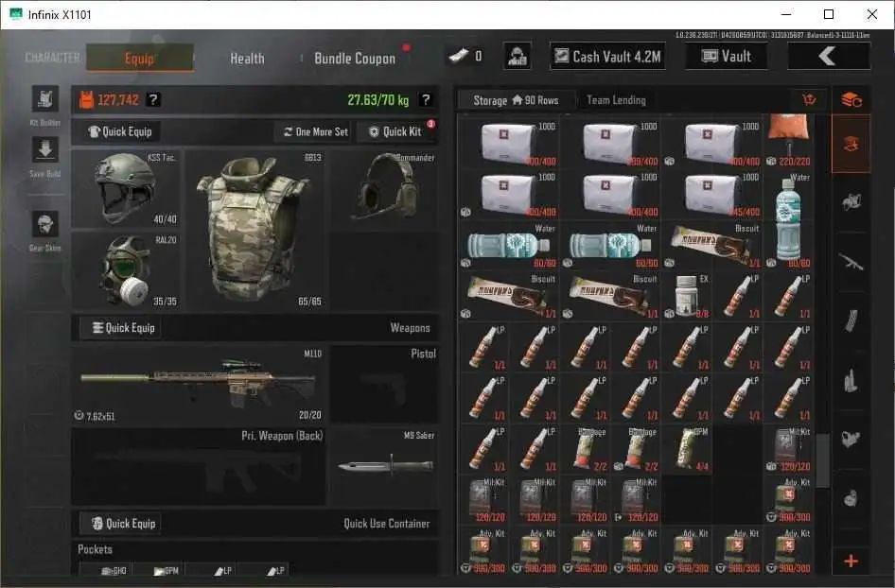
Task: Click the help icon beside 27.63/70 kg
Action: [425, 100]
